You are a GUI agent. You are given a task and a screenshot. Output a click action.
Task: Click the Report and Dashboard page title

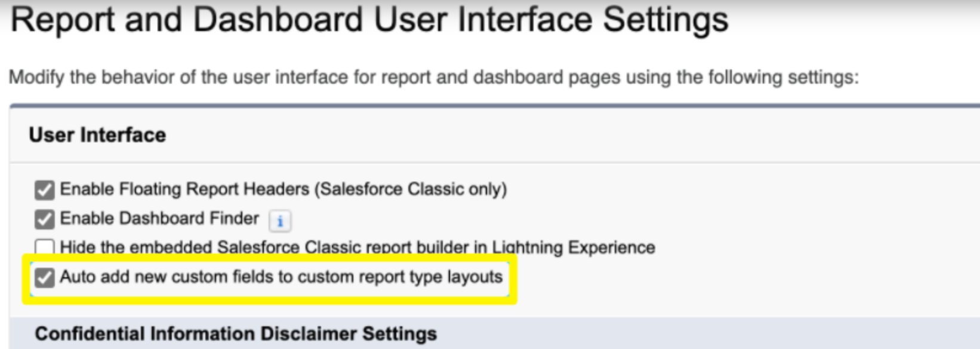coord(369,19)
